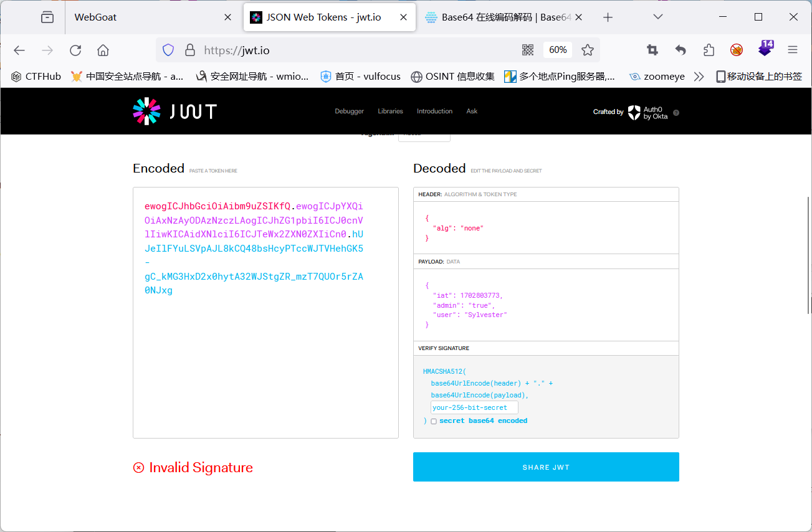Open the Firefox application menu

(x=793, y=50)
